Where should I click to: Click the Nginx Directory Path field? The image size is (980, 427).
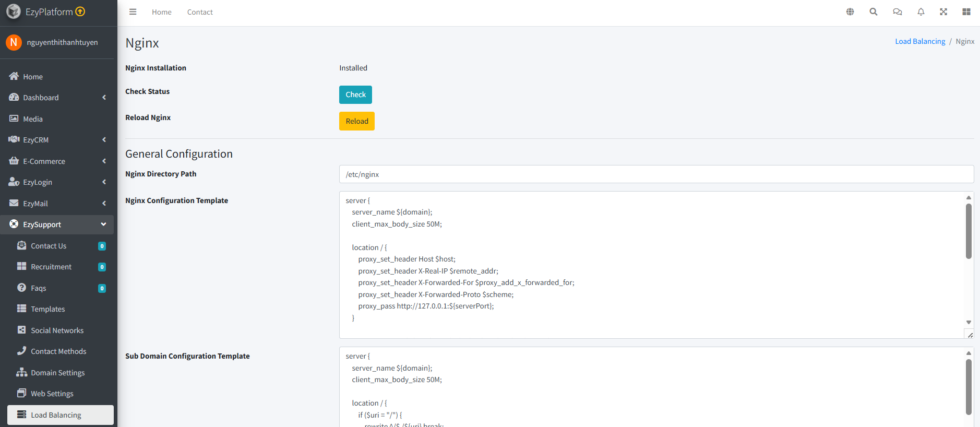point(656,174)
